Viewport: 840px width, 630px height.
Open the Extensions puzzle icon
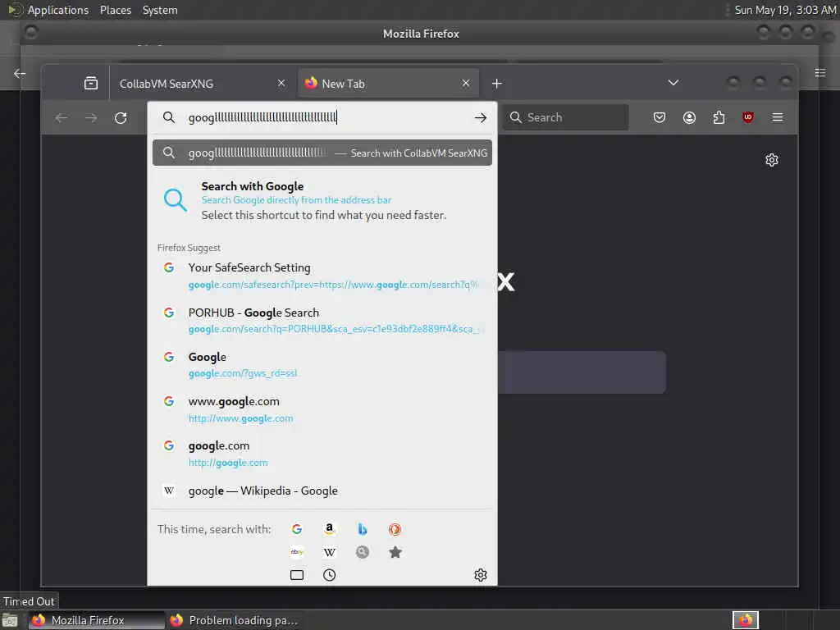pos(719,117)
